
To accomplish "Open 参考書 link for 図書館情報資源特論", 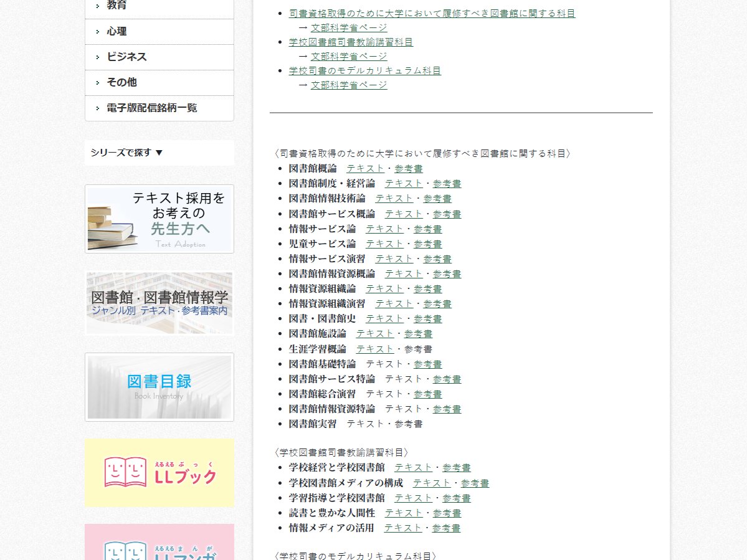I will pos(447,409).
